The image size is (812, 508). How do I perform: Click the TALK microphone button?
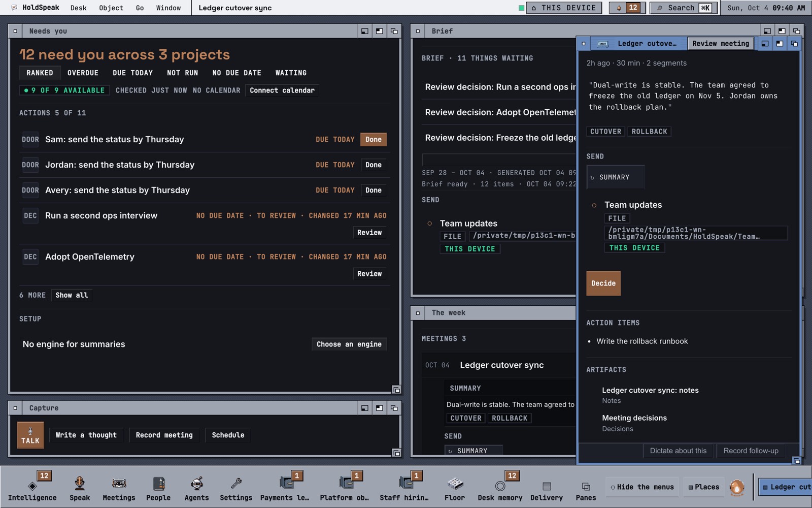[x=30, y=435]
